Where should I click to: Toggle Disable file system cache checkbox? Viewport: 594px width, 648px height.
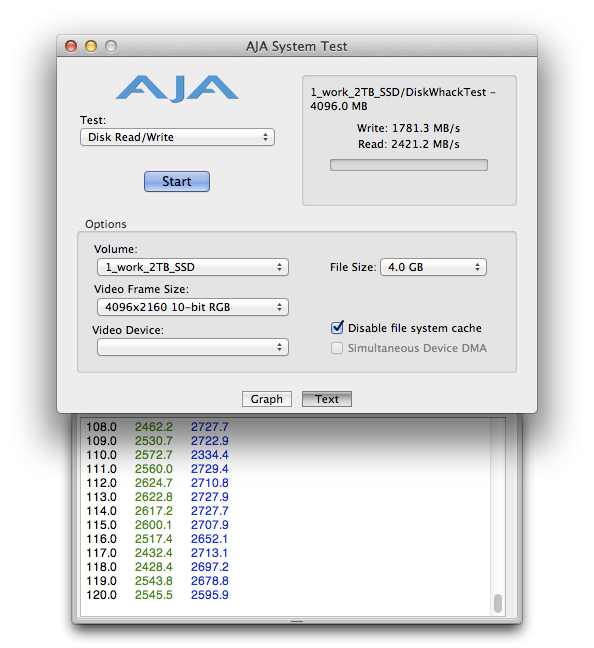(x=337, y=327)
